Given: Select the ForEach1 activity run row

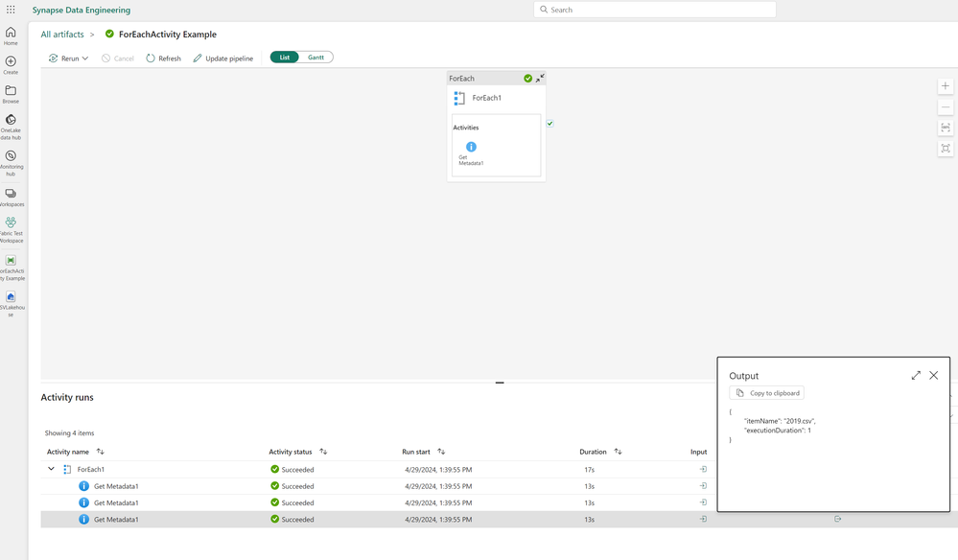Looking at the screenshot, I should pos(377,470).
